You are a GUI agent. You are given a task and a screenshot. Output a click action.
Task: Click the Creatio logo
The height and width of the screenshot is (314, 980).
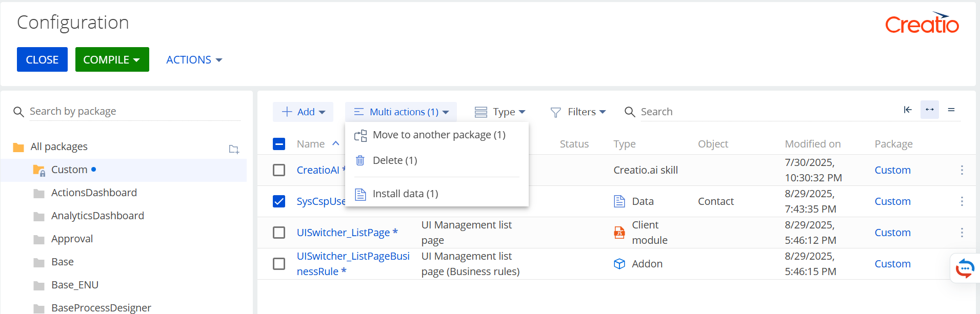point(922,23)
